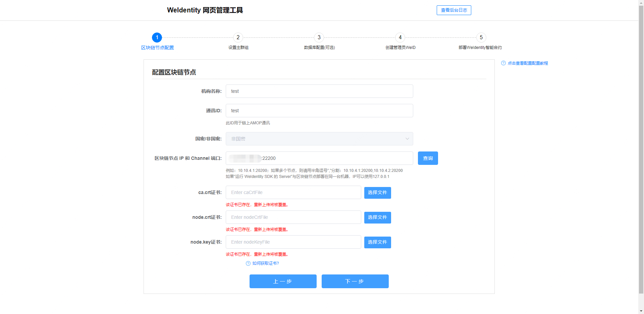Click the 机构名称 input containing test
This screenshot has height=314, width=644.
pyautogui.click(x=319, y=91)
